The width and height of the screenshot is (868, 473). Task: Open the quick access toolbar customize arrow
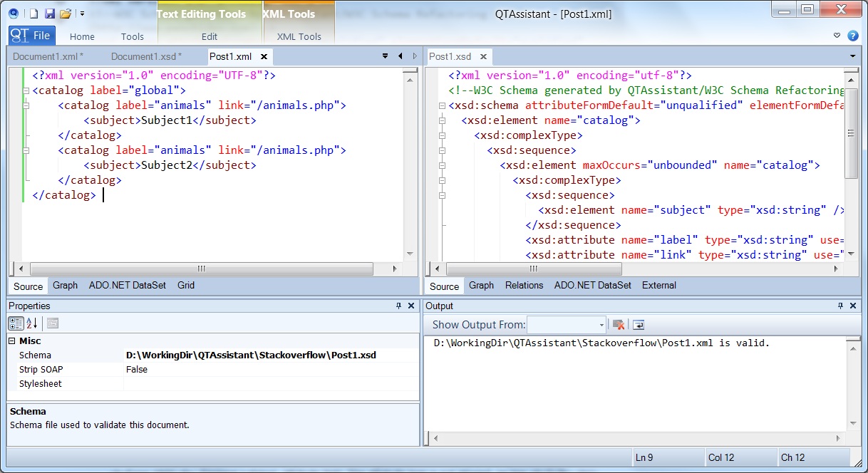click(83, 14)
